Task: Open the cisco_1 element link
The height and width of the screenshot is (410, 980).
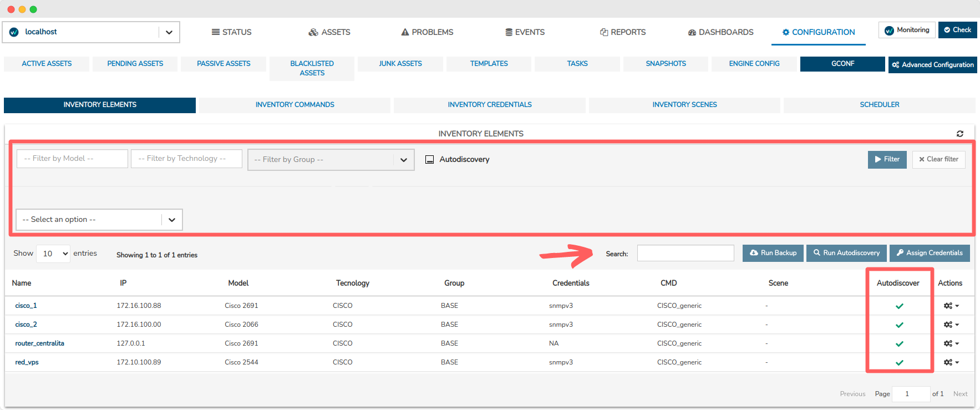Action: pyautogui.click(x=26, y=306)
